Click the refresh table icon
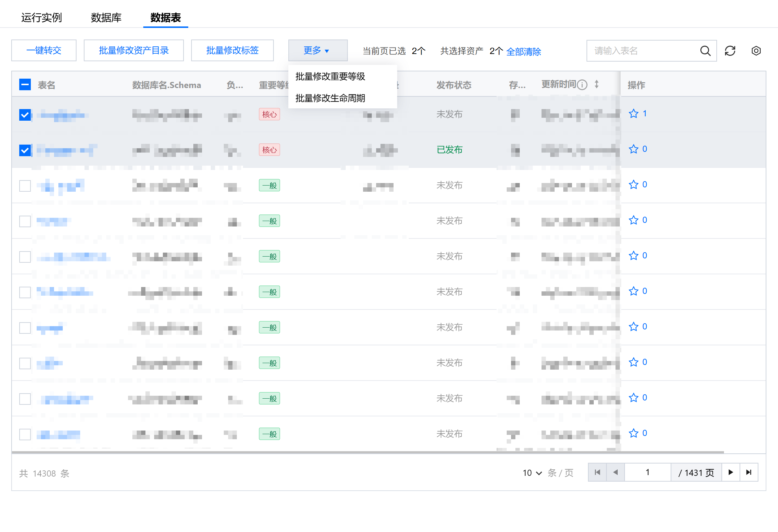778x532 pixels. [730, 51]
